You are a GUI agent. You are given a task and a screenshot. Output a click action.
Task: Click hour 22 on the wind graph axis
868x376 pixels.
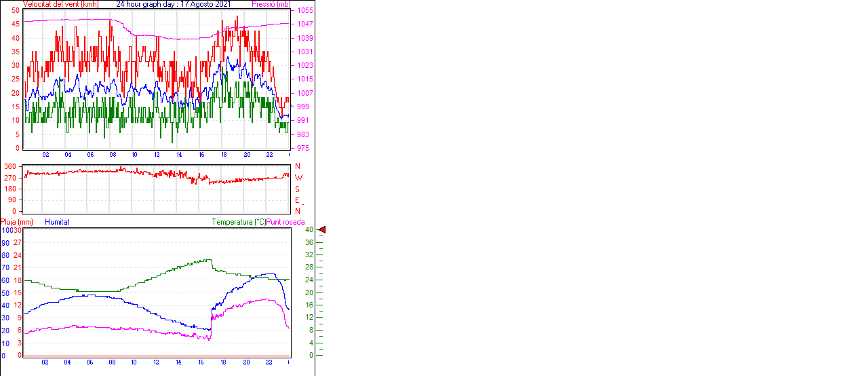[269, 155]
